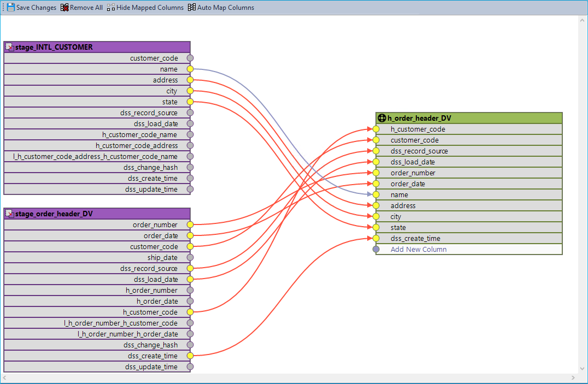
Task: Select the h_order_number row
Action: (x=97, y=290)
